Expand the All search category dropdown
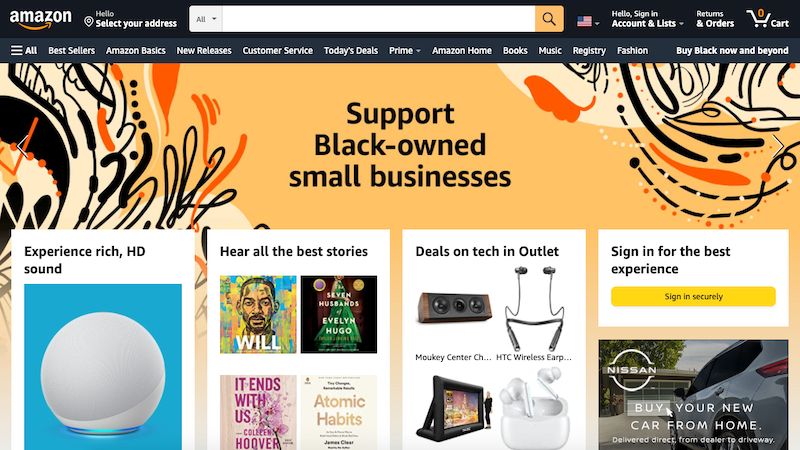Screen dimensions: 800x450 (206, 19)
